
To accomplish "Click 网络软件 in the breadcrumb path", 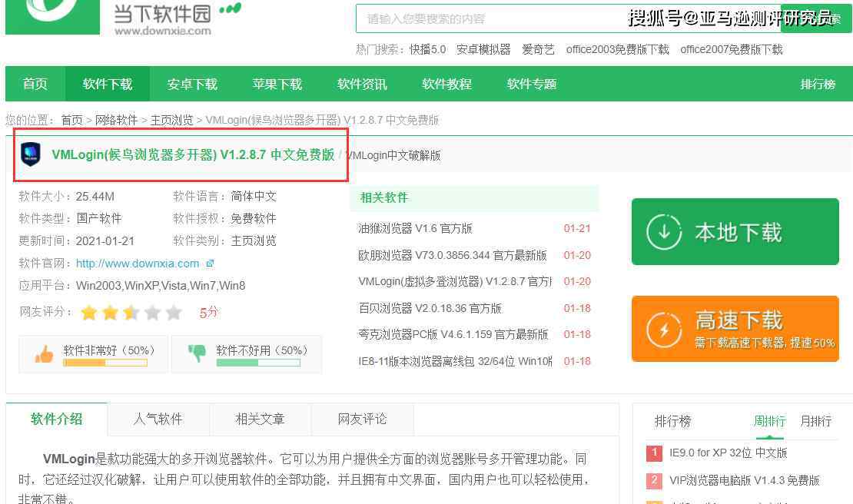I will click(116, 120).
